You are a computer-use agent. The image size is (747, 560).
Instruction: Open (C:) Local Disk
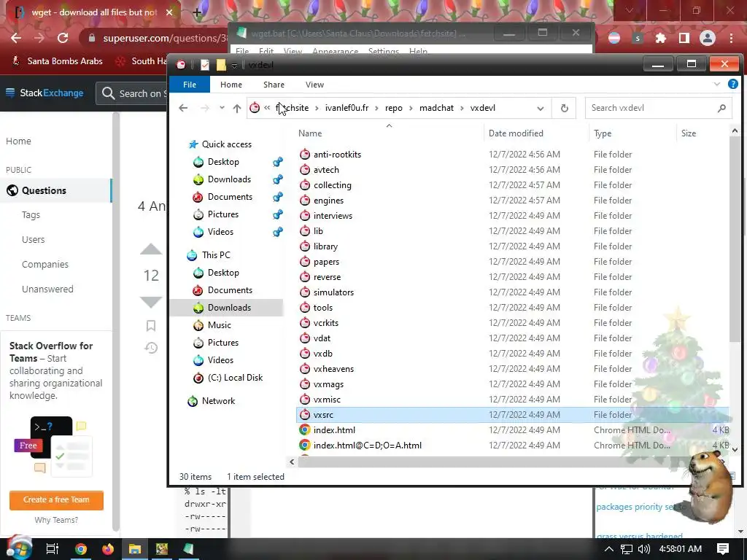(x=235, y=378)
